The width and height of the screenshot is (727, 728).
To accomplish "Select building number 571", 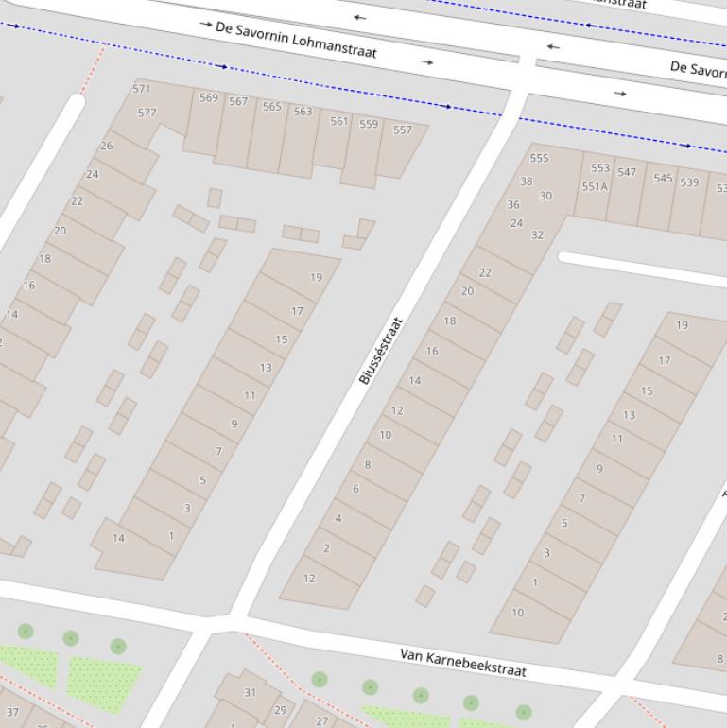I will tap(142, 89).
